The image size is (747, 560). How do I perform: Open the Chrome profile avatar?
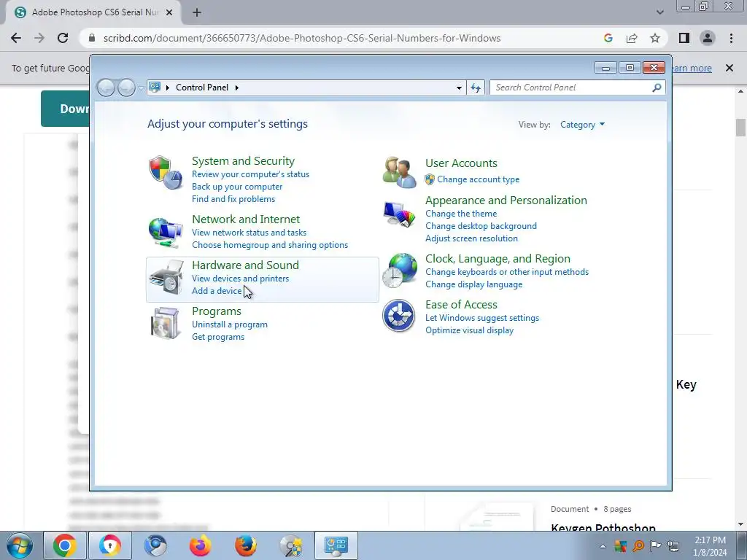(x=708, y=38)
